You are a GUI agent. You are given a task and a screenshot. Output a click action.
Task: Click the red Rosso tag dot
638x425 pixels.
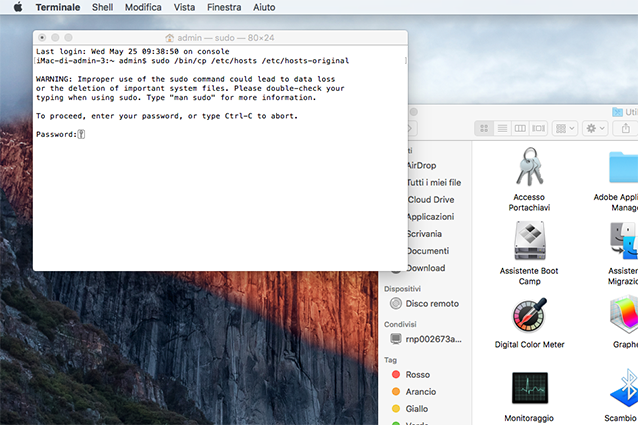[395, 375]
